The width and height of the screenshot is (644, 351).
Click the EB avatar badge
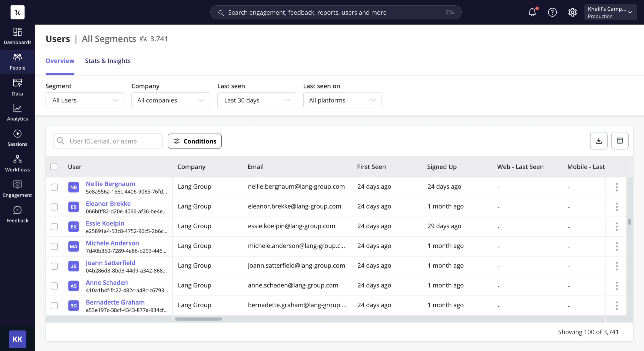(74, 207)
